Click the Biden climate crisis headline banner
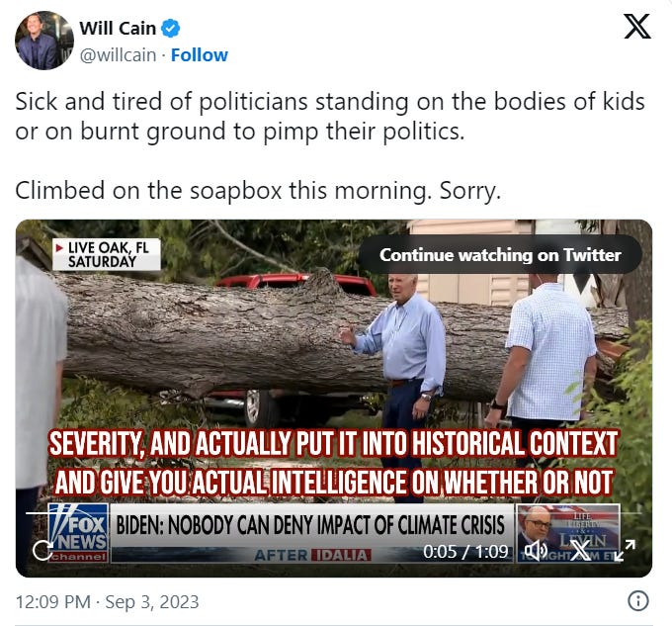The width and height of the screenshot is (672, 626). [x=311, y=525]
